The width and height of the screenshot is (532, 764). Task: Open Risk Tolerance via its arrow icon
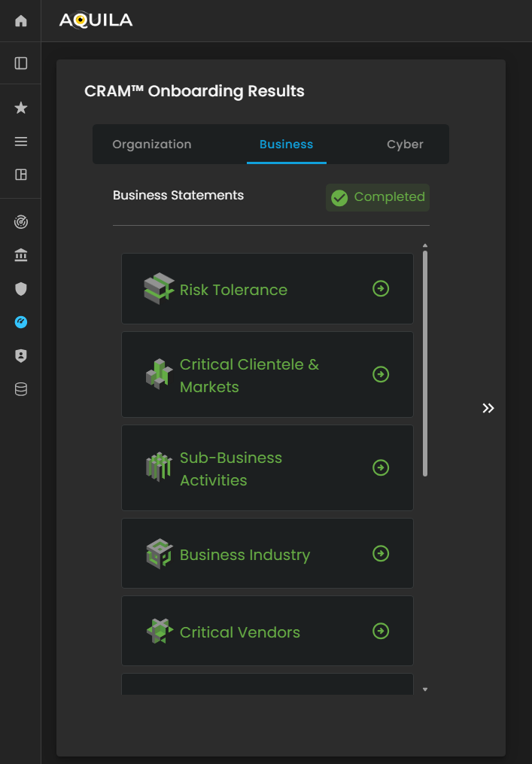[381, 288]
